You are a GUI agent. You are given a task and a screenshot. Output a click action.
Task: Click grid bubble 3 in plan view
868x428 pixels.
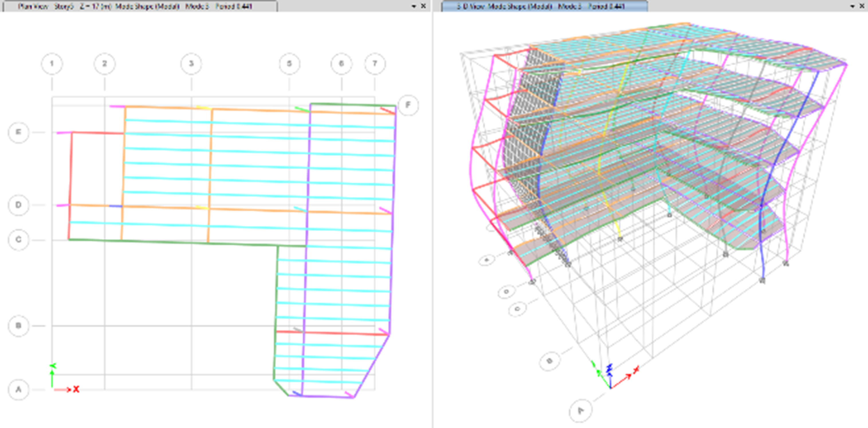191,64
